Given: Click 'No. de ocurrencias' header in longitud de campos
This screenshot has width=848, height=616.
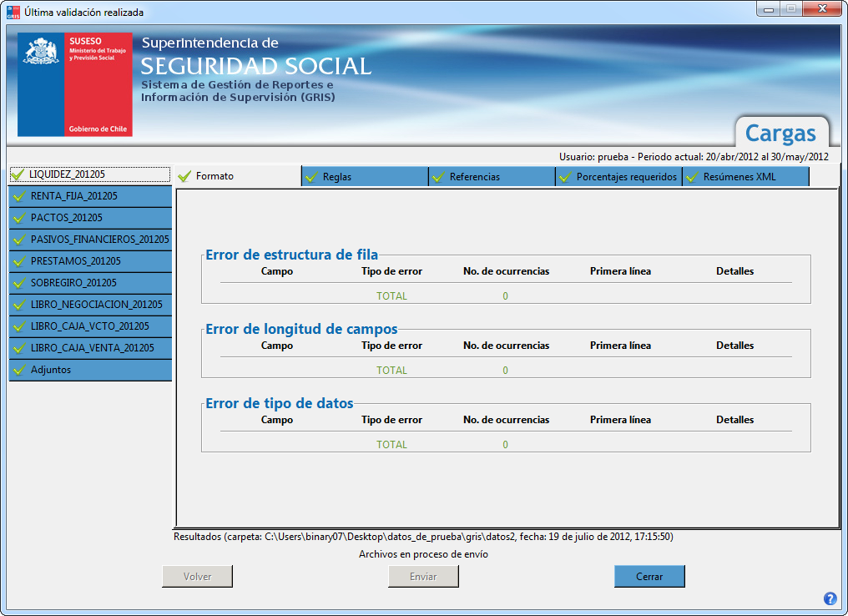Looking at the screenshot, I should tap(506, 346).
